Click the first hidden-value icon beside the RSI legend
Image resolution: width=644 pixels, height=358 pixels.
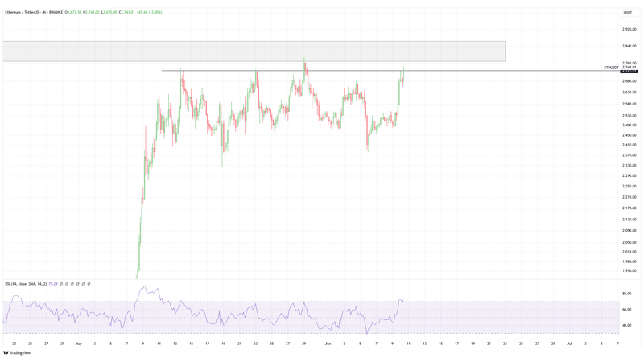(x=61, y=284)
